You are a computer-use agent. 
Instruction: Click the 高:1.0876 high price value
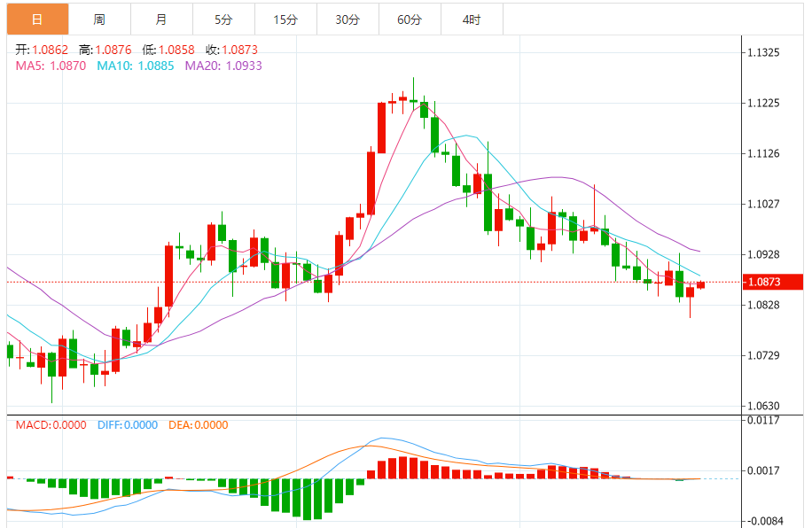(105, 50)
